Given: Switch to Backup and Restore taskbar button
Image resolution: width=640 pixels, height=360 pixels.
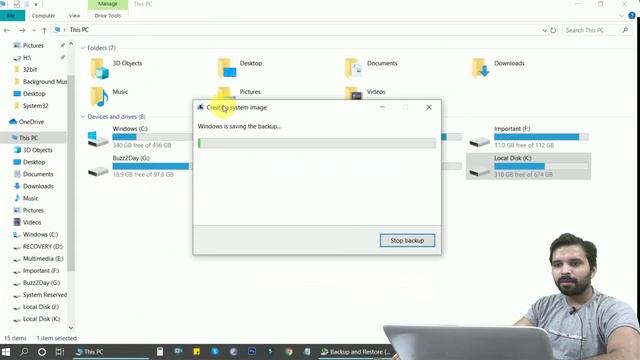Looking at the screenshot, I should click(355, 352).
